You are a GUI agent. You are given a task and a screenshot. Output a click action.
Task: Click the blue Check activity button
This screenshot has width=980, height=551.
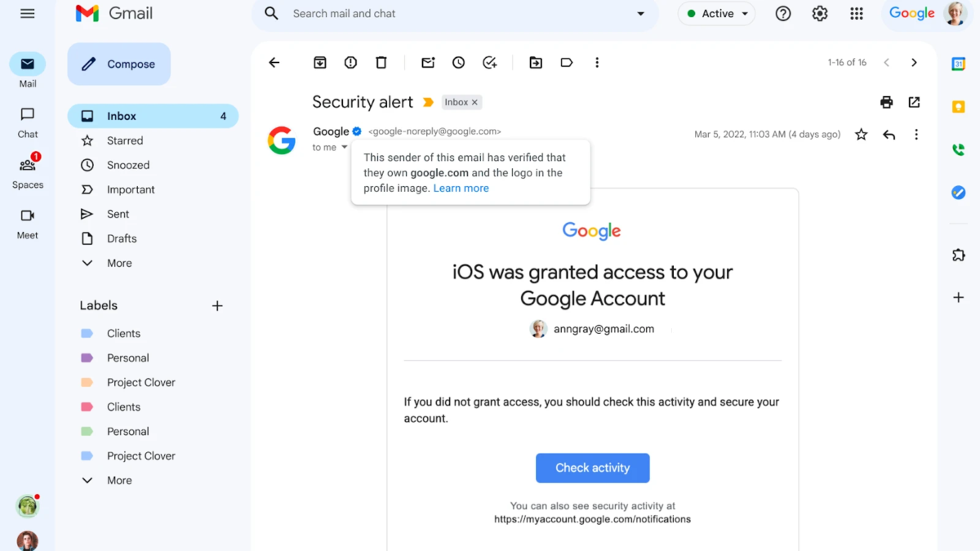592,468
